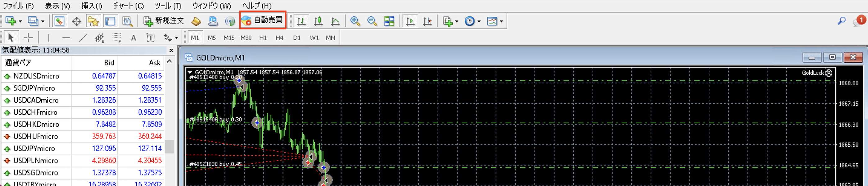Click the search magnifier icon
The height and width of the screenshot is (186, 868).
tap(841, 21)
